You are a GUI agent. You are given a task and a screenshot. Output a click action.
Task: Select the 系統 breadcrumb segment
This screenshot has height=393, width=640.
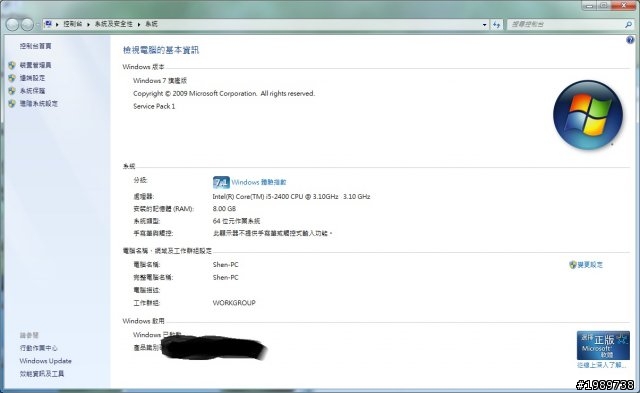[151, 24]
